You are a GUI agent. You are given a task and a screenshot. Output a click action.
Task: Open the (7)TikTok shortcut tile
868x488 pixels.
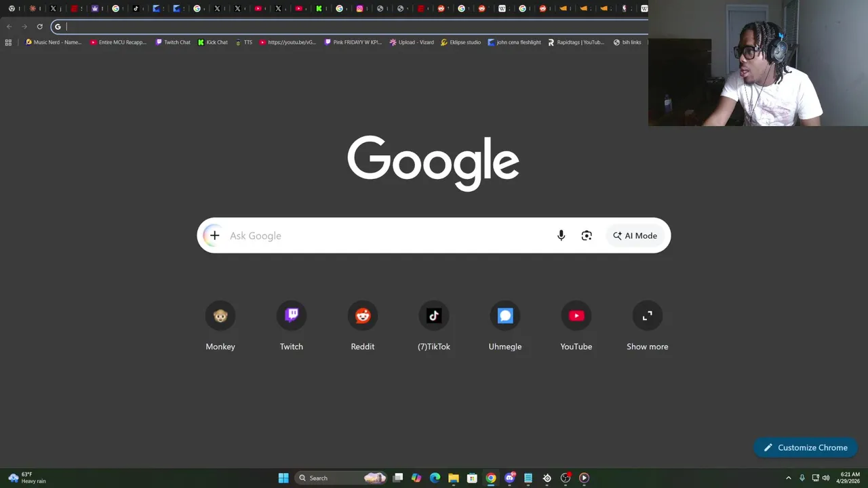pos(434,327)
